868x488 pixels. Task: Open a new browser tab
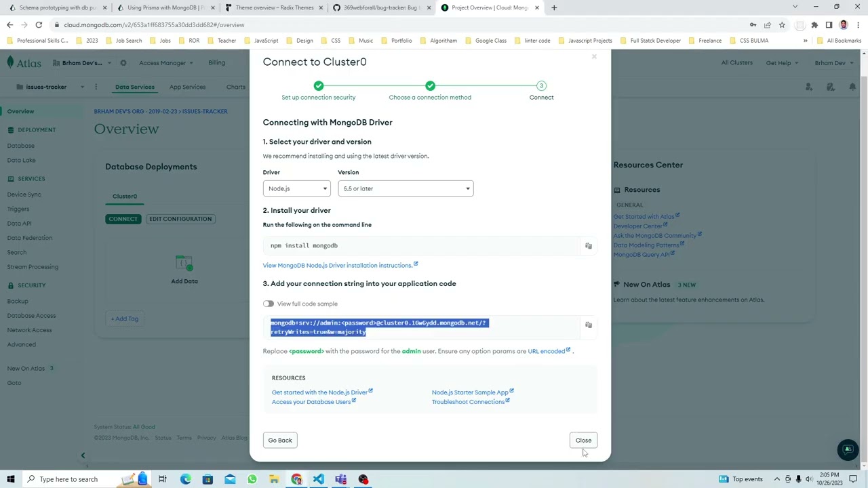554,7
